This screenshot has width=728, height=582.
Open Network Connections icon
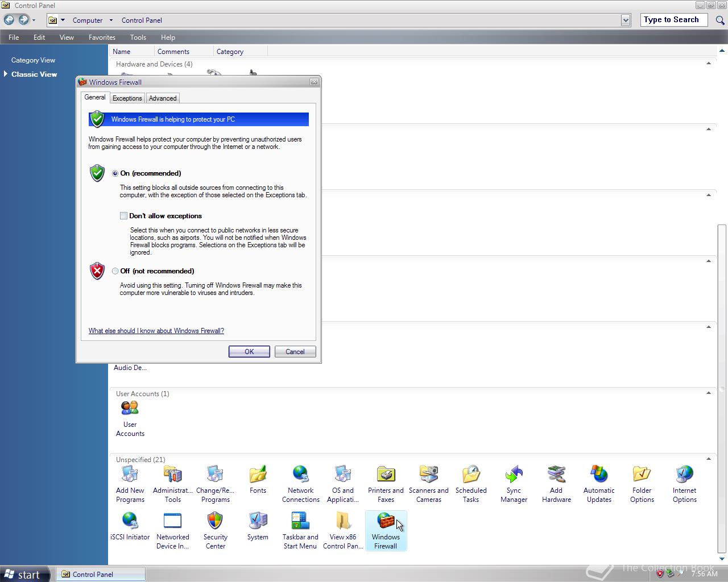click(300, 484)
